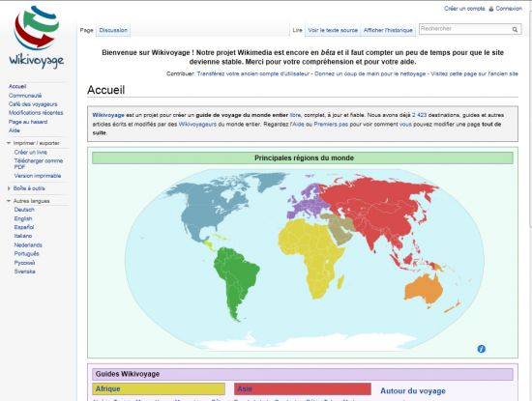The width and height of the screenshot is (532, 401).
Task: Click Télécharger comme PDF
Action: pos(39,163)
